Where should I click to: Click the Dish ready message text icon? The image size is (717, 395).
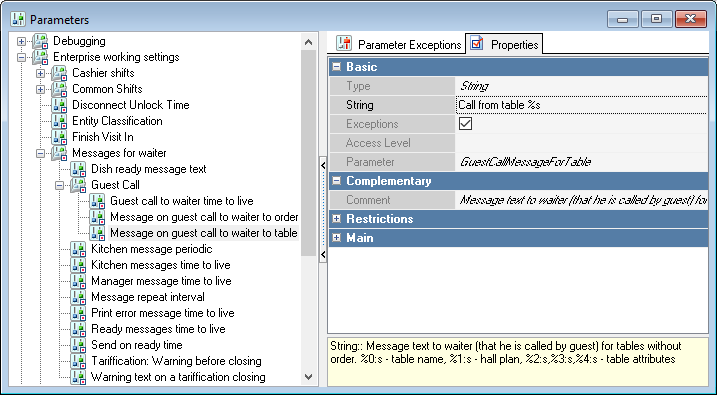tap(78, 169)
